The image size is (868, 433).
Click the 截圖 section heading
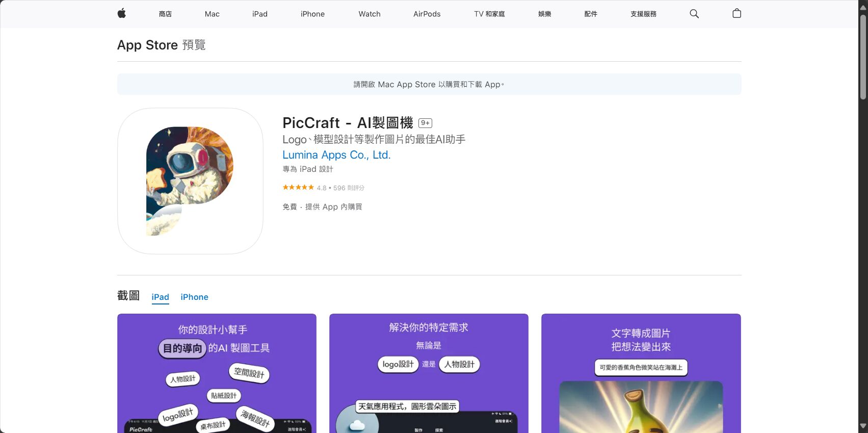point(128,296)
